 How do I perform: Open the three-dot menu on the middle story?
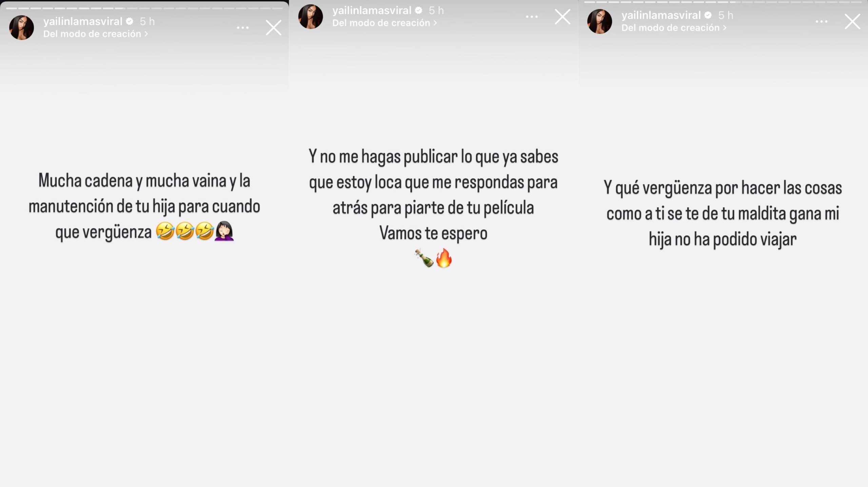click(532, 17)
